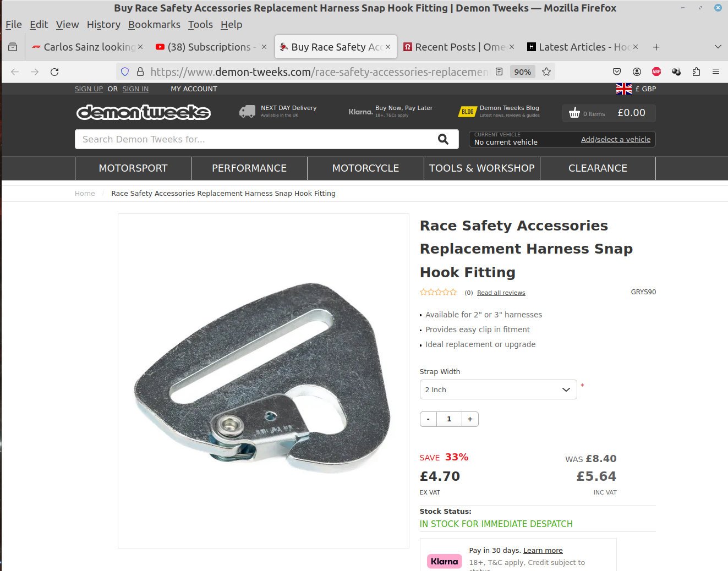728x571 pixels.
Task: Click the Read all reviews link
Action: click(501, 293)
